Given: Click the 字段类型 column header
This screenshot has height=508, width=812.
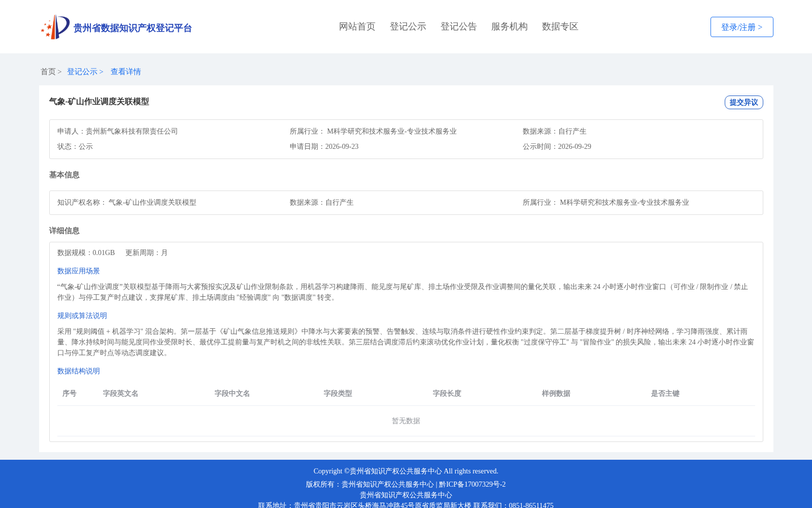Looking at the screenshot, I should [x=338, y=393].
